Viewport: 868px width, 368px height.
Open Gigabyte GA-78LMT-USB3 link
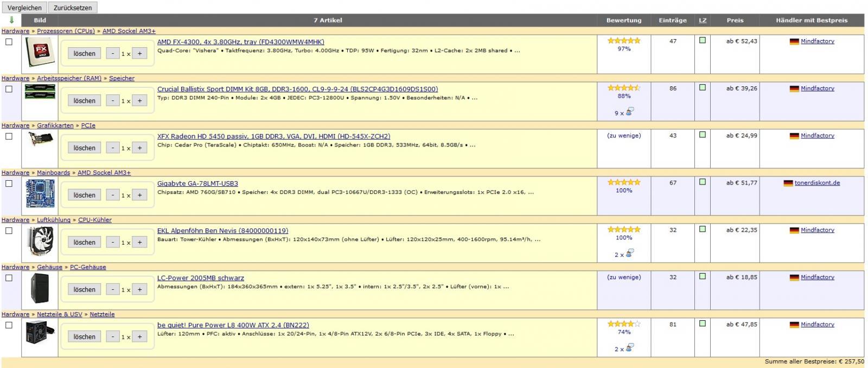pos(197,183)
